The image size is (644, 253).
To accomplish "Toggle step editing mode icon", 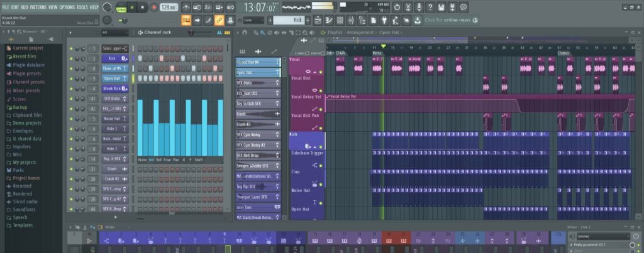I will [x=208, y=20].
